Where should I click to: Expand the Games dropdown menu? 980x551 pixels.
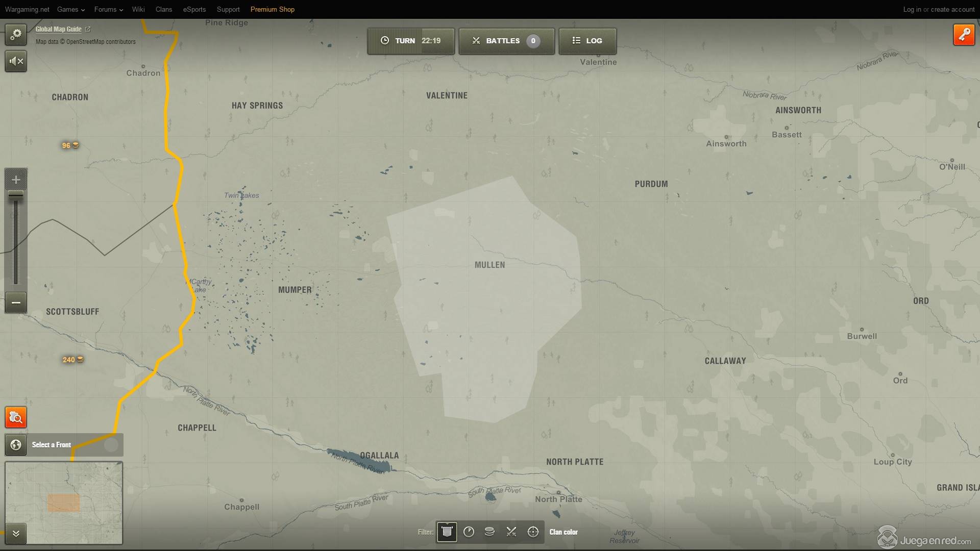point(70,9)
